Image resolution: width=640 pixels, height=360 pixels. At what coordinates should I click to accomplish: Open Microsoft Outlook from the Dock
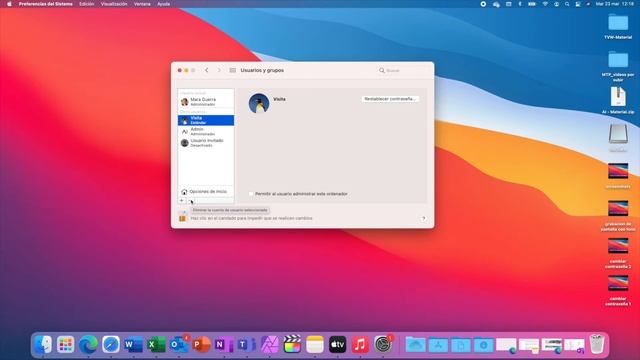(x=179, y=345)
